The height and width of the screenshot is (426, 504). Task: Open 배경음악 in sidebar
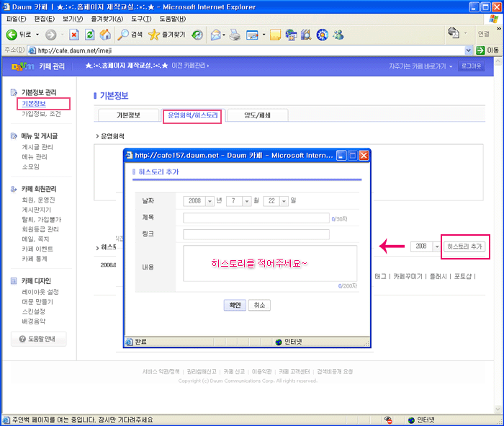tap(34, 321)
